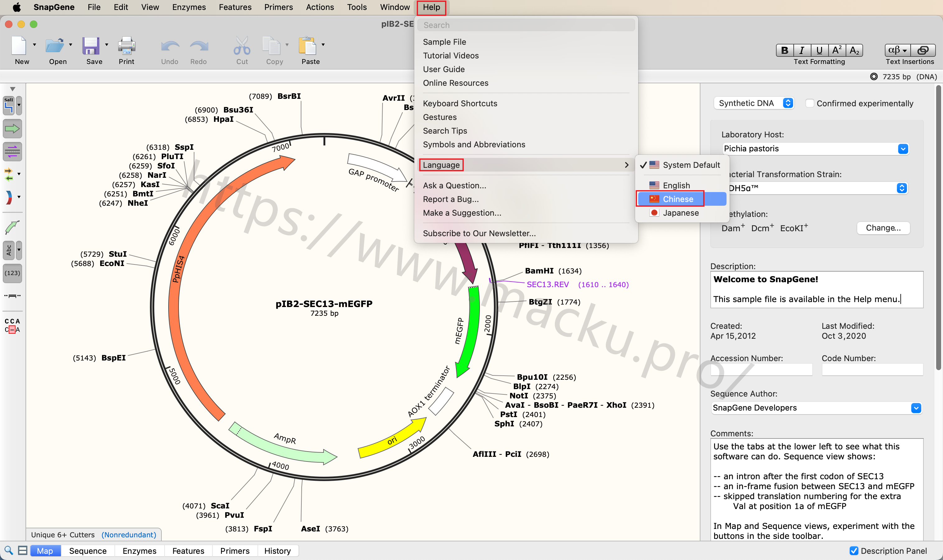Click the Redo arrow icon
The width and height of the screenshot is (943, 560).
click(199, 46)
